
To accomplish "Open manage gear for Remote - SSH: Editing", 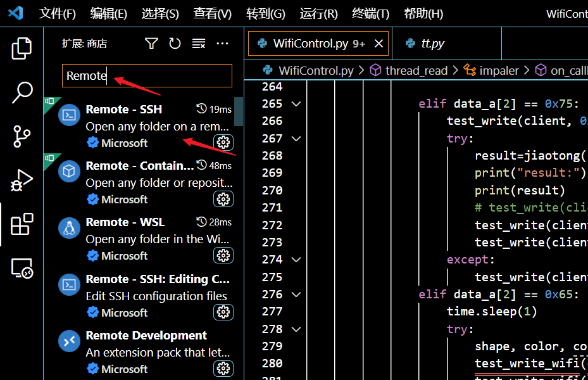I will pyautogui.click(x=223, y=312).
